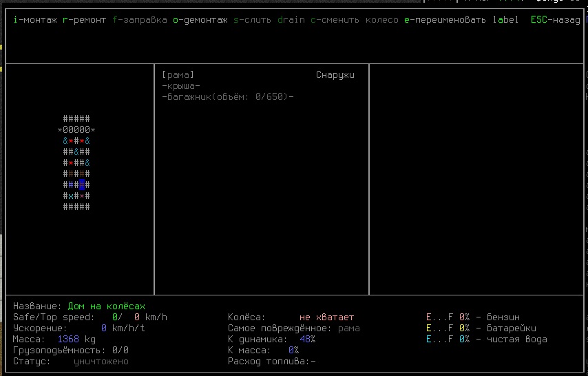Image resolution: width=588 pixels, height=376 pixels.
Task: Click the Колёса не хватает warning
Action: click(x=291, y=317)
